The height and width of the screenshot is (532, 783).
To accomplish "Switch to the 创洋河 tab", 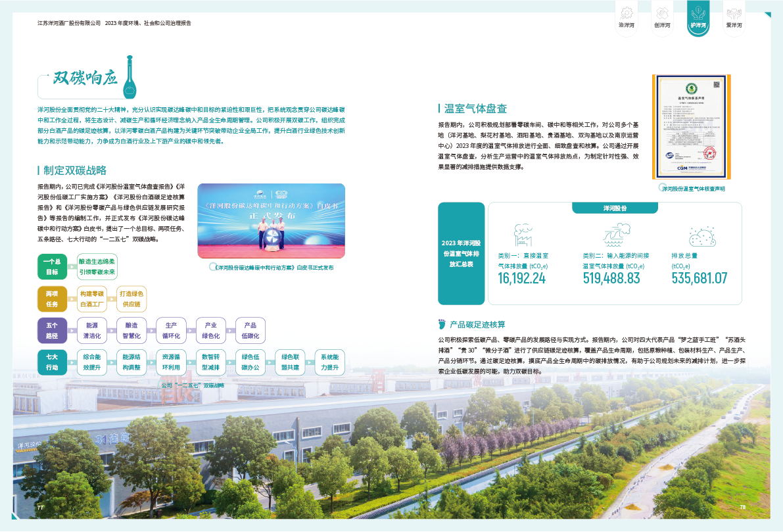I will pyautogui.click(x=662, y=18).
